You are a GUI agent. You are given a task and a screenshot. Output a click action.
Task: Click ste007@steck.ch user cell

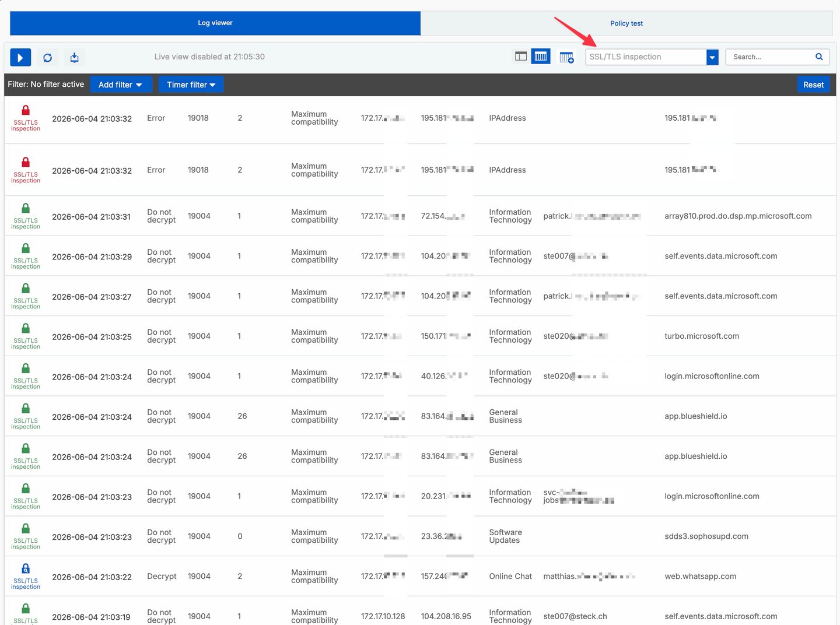[x=575, y=616]
